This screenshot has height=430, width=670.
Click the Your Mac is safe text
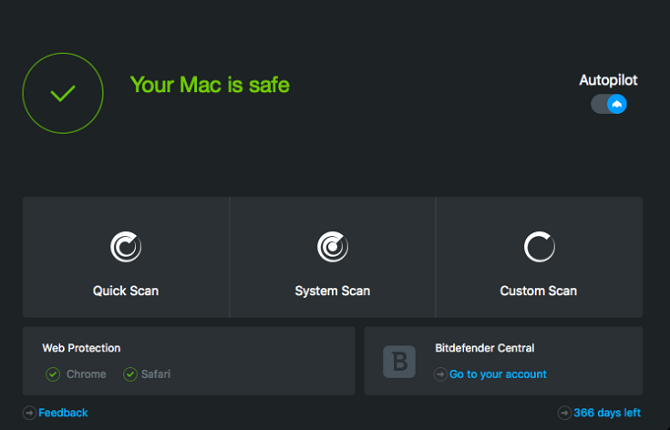[x=210, y=85]
